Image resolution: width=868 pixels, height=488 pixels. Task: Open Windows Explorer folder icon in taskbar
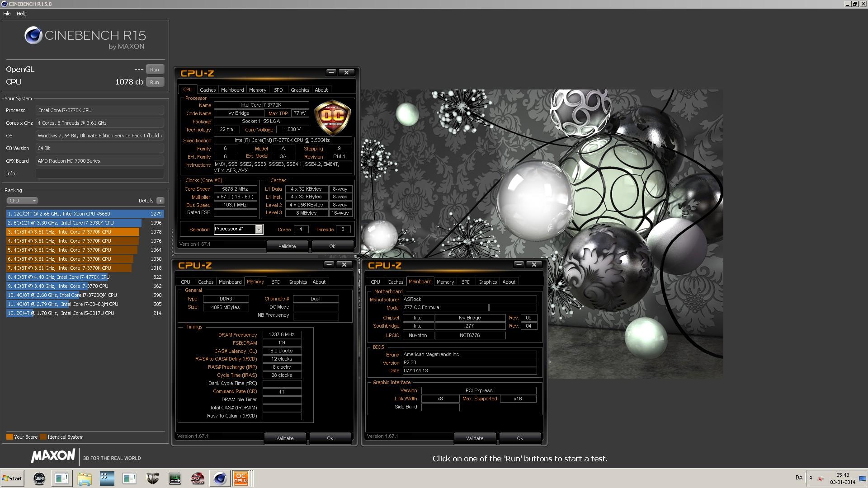coord(85,478)
